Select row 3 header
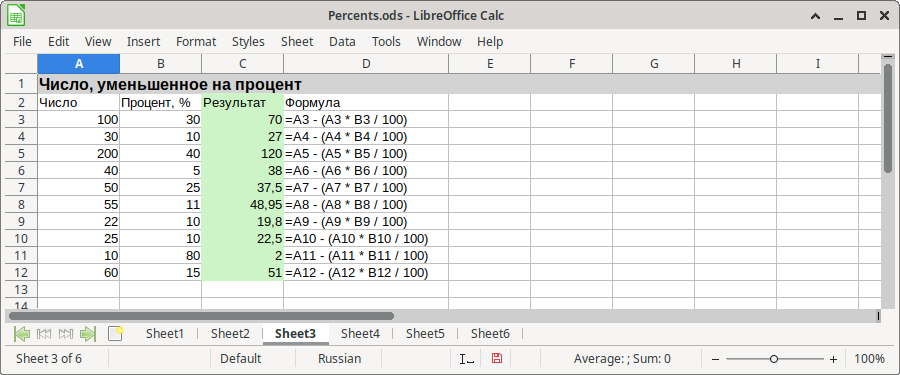Image resolution: width=900 pixels, height=375 pixels. (22, 119)
